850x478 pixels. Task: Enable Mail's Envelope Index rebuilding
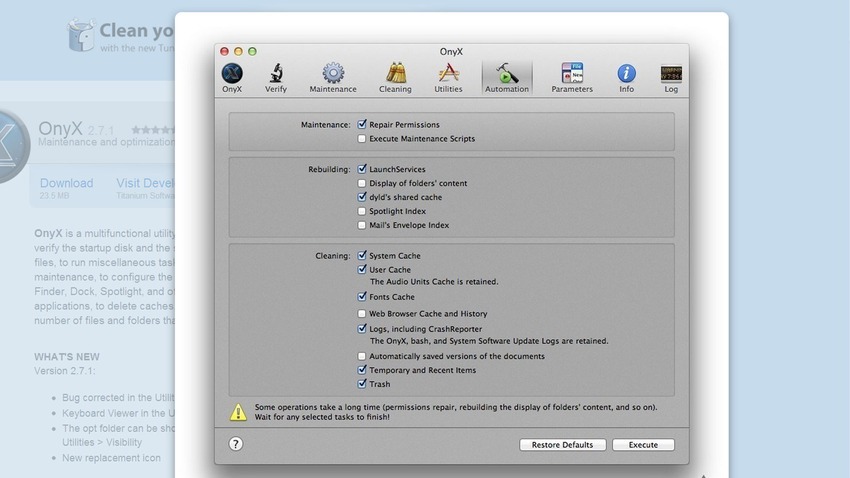pos(362,225)
